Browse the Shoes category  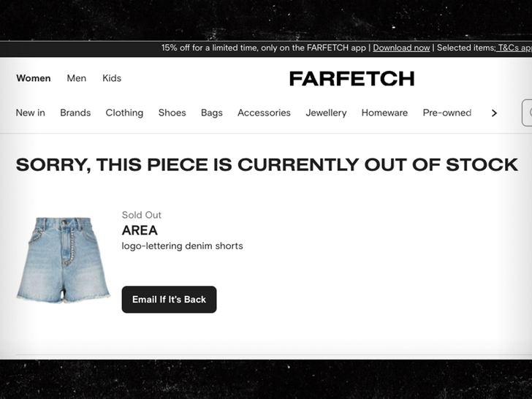click(x=172, y=113)
